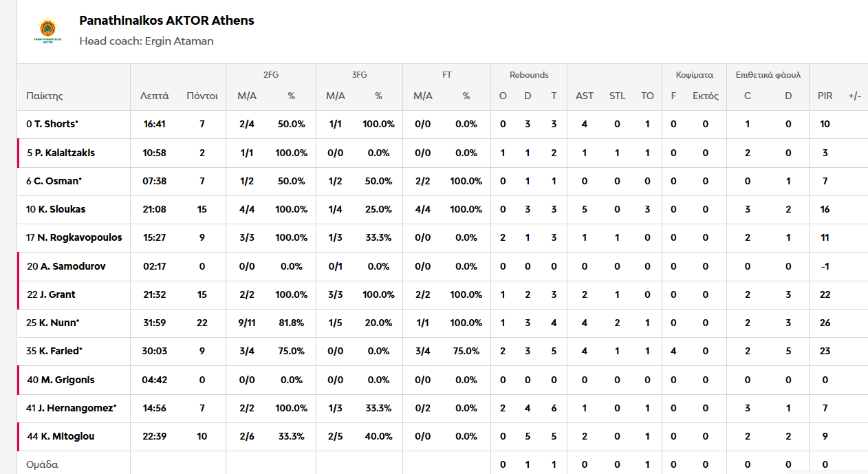
Task: Sort by the Πόντοι column header
Action: [x=202, y=96]
